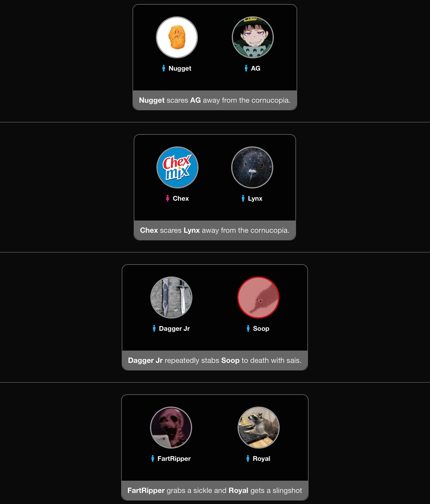The image size is (430, 504).
Task: Click bold Lynx in the scare caption
Action: [192, 230]
